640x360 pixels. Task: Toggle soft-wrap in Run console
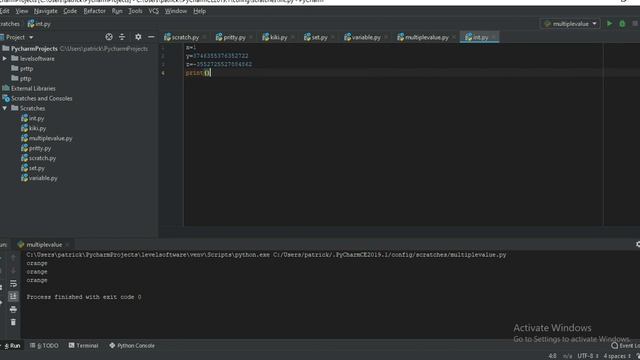pyautogui.click(x=13, y=283)
